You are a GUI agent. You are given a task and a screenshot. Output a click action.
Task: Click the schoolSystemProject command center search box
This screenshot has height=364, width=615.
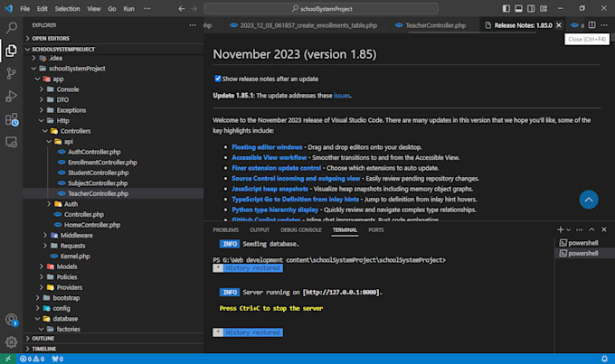pos(321,9)
